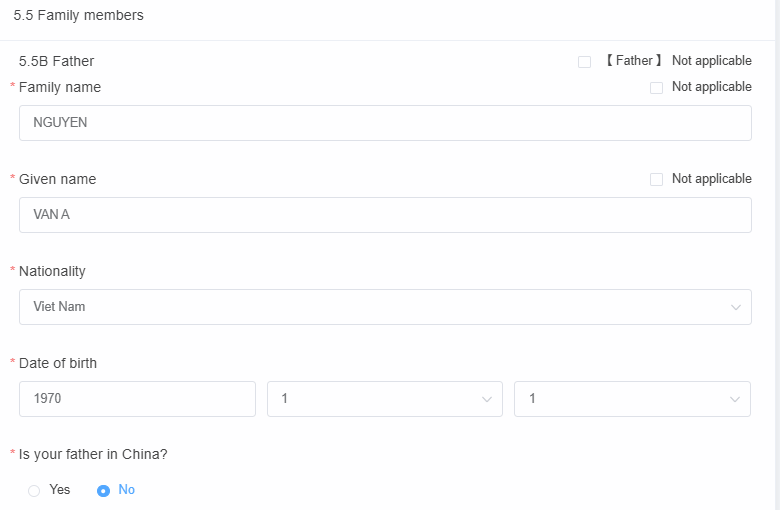Click the chevron arrow of the birth day selector
This screenshot has height=510, width=780.
pyautogui.click(x=735, y=399)
